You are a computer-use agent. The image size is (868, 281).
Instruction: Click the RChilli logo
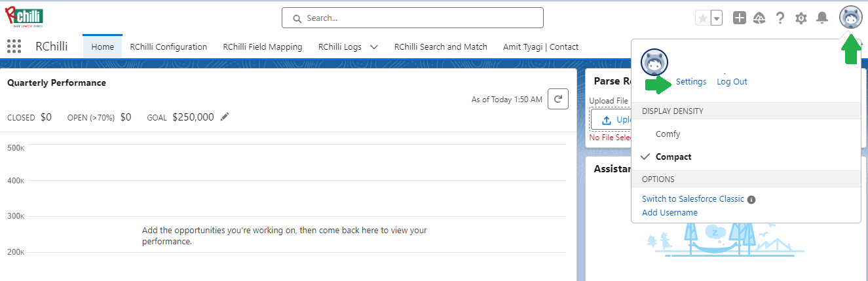click(24, 17)
